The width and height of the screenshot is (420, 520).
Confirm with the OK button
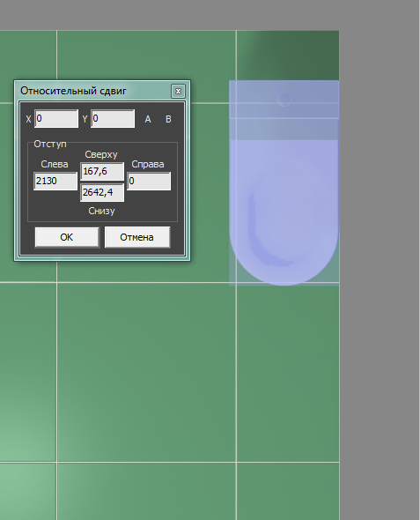(x=67, y=237)
